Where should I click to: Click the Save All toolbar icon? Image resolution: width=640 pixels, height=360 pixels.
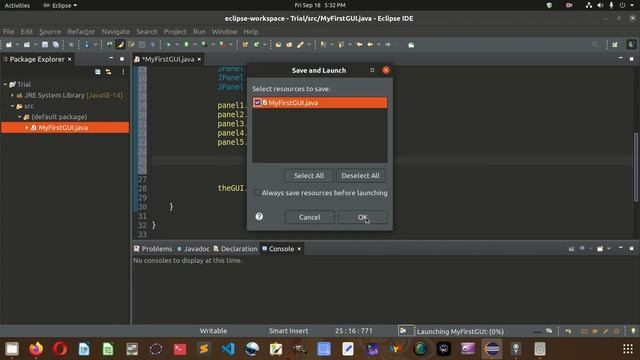(56, 44)
